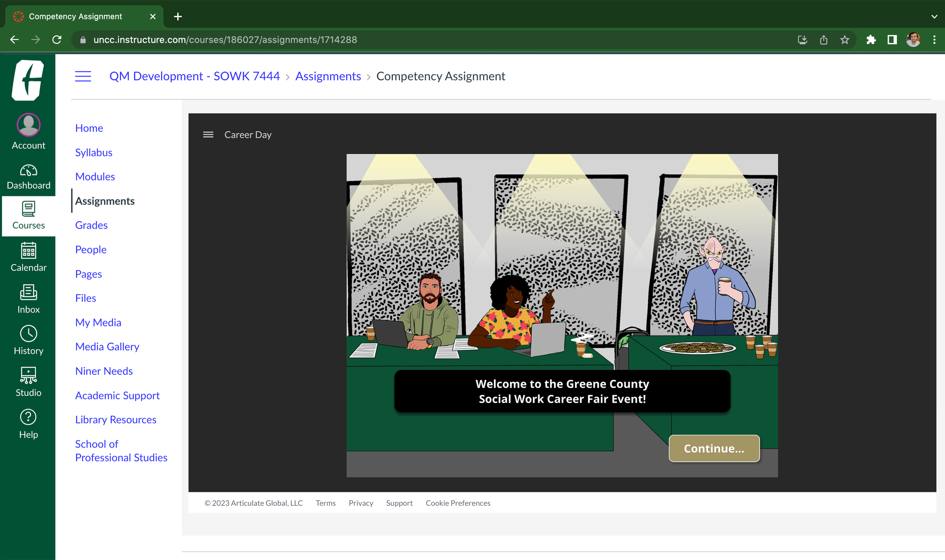The height and width of the screenshot is (560, 945).
Task: Bookmark this page with the star icon
Action: click(844, 40)
